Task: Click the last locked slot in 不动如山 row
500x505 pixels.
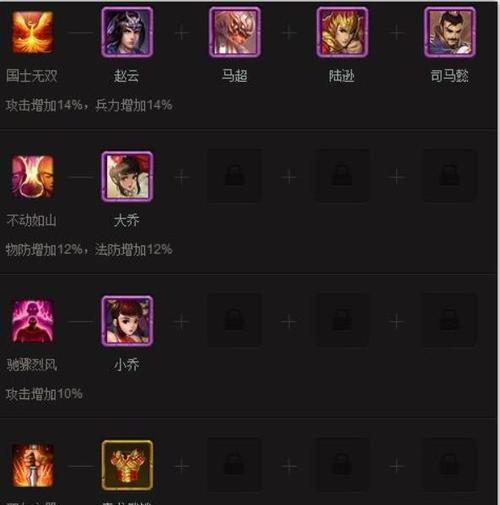Action: point(450,176)
